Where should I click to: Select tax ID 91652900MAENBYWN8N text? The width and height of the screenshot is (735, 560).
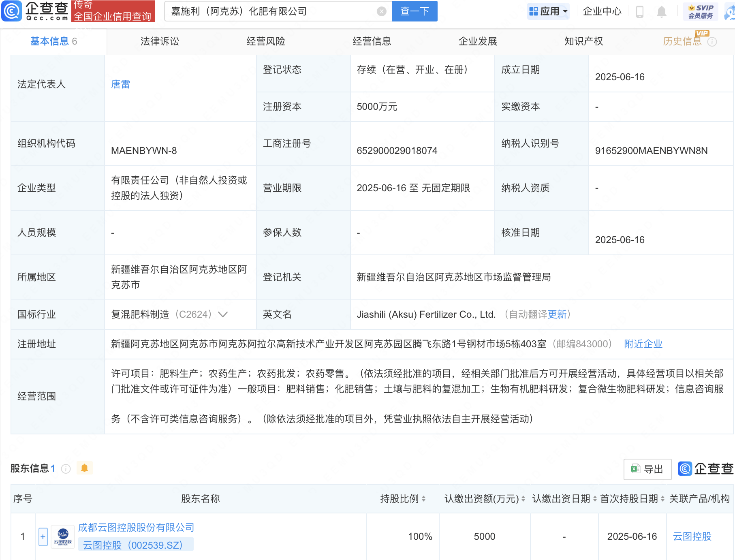(651, 151)
